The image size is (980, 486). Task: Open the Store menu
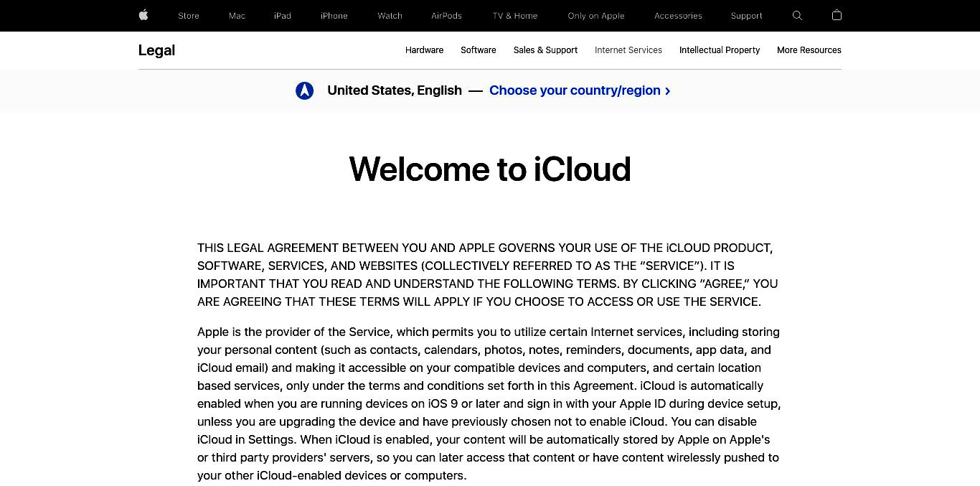[189, 16]
